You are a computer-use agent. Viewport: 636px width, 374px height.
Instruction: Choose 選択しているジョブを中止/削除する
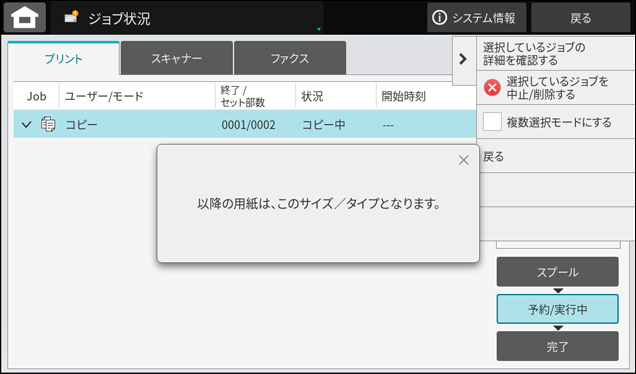556,88
